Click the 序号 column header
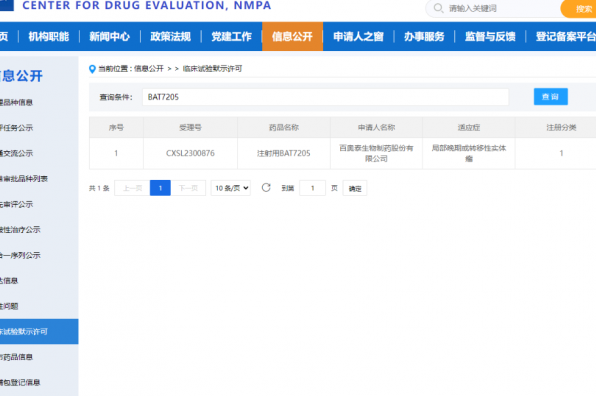 click(x=116, y=127)
